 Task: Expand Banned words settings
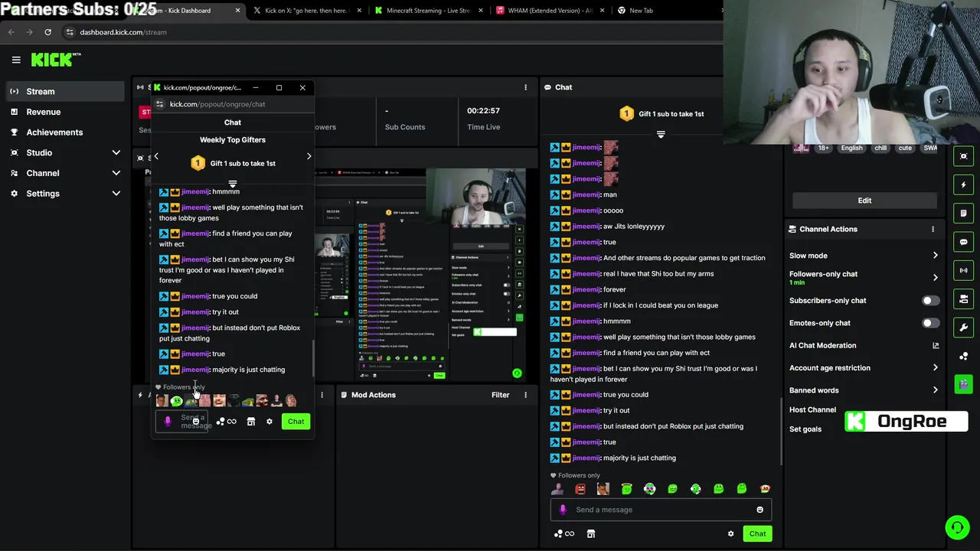(864, 390)
